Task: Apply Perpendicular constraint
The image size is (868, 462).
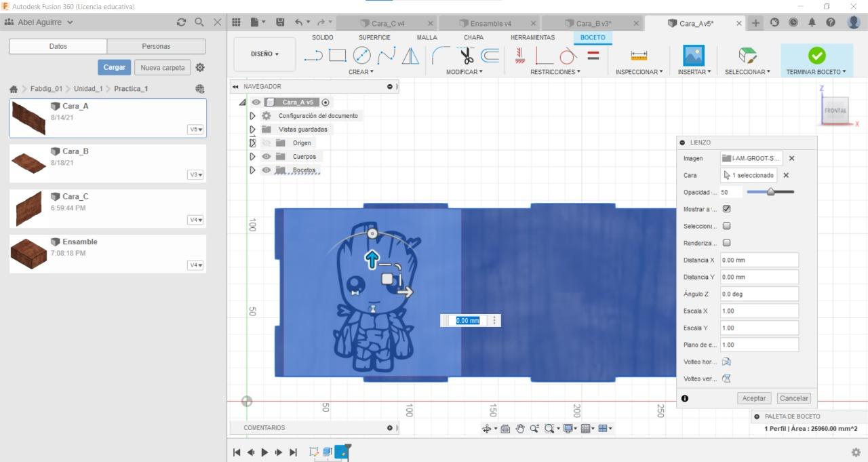Action: 544,56
